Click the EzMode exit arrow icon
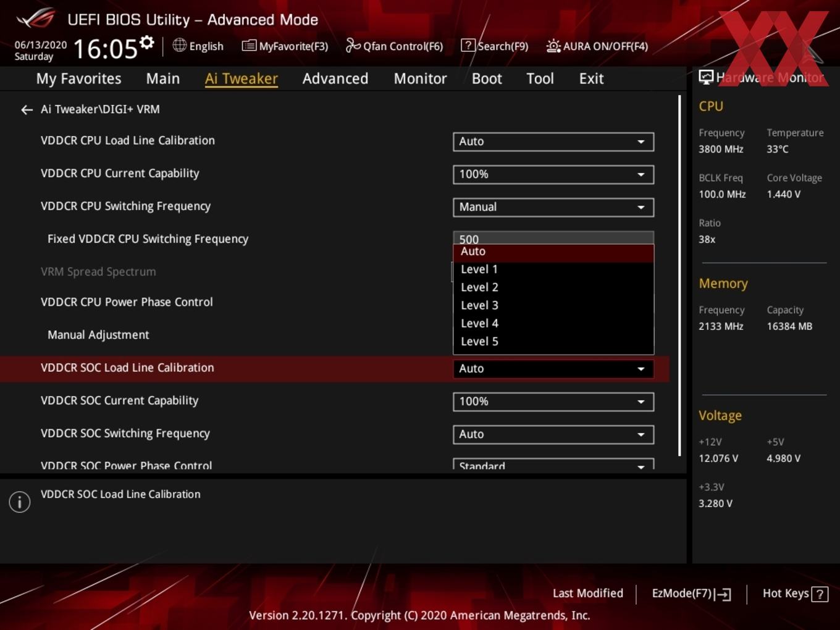 (723, 594)
